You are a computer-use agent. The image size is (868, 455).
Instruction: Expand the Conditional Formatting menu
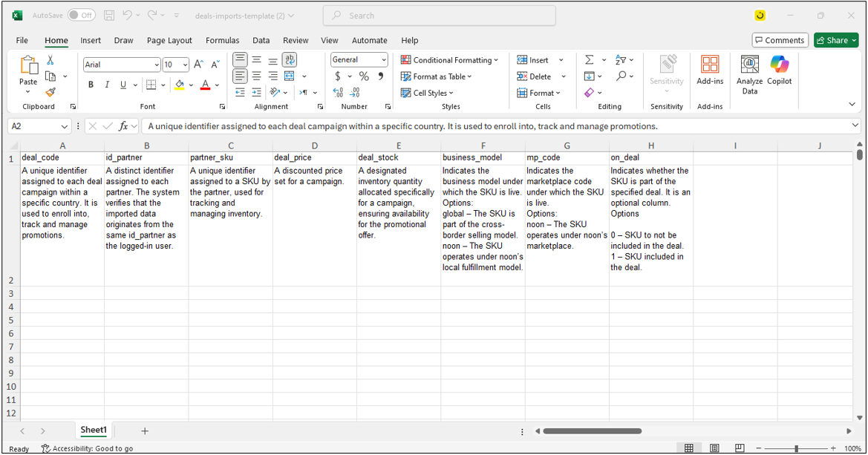tap(449, 60)
